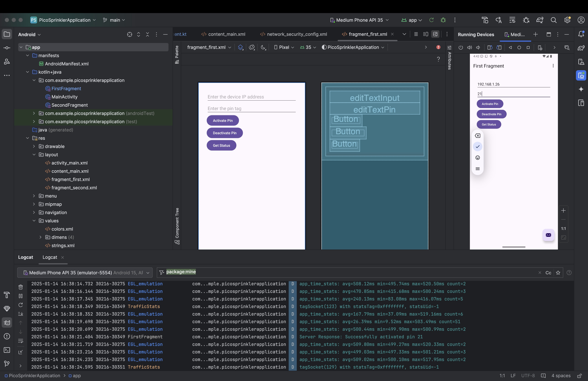This screenshot has height=381, width=588.
Task: Click the Debug app bug icon
Action: 443,20
